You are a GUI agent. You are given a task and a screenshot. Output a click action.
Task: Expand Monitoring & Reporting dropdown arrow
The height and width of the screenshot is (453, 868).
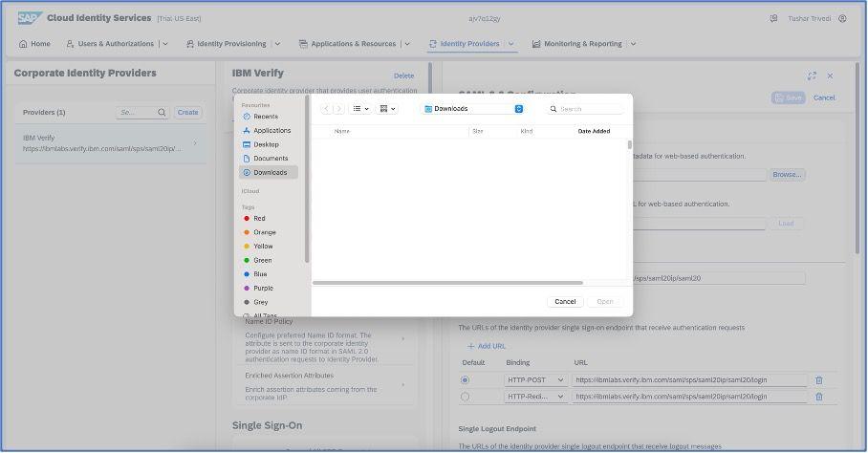(633, 44)
